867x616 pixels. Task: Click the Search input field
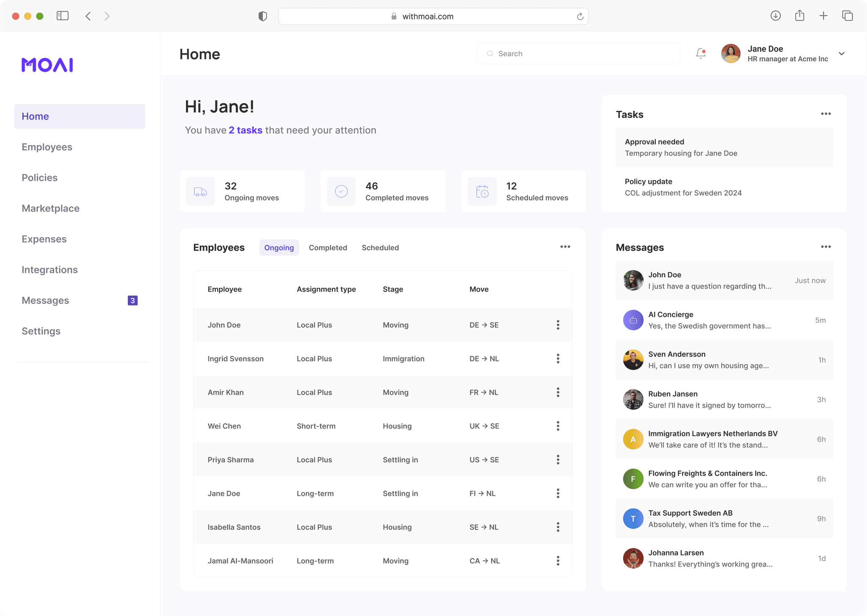coord(578,54)
